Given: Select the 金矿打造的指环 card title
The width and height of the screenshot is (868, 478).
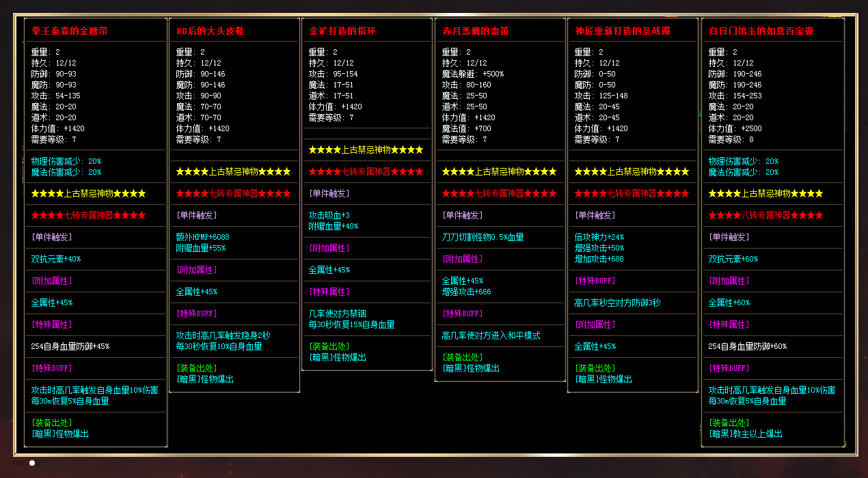Looking at the screenshot, I should click(x=342, y=31).
